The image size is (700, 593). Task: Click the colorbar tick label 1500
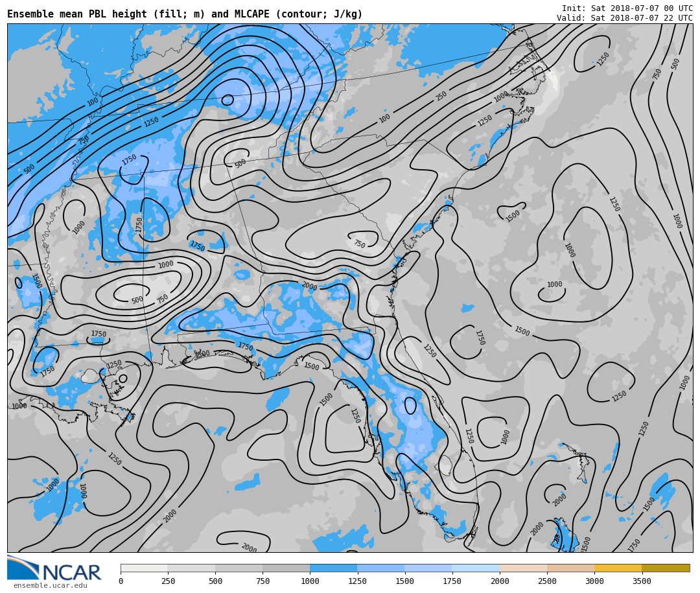coord(405,581)
